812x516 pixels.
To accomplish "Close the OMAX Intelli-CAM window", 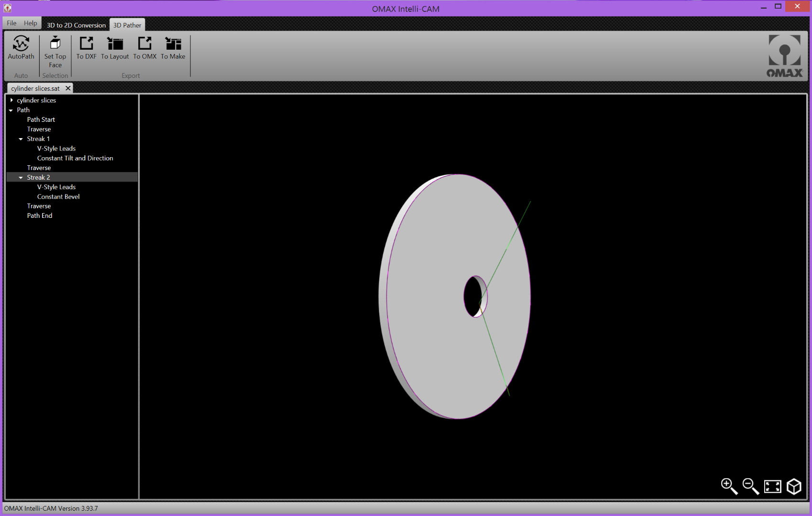I will (797, 6).
